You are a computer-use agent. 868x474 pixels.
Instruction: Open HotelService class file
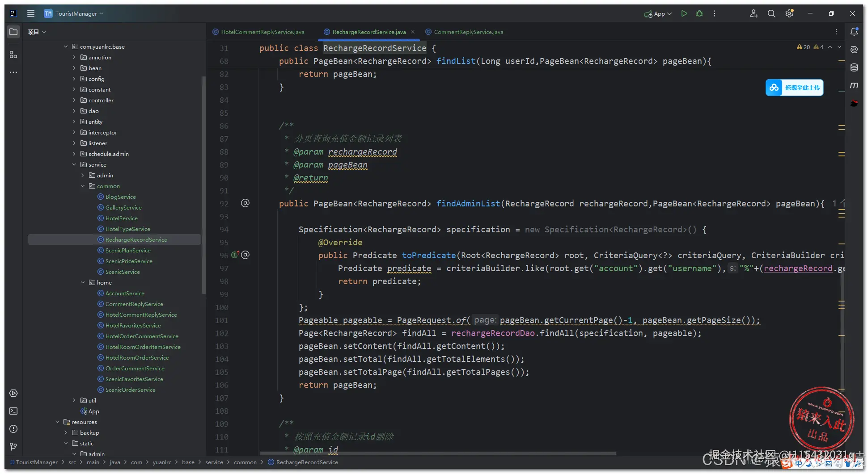point(121,218)
